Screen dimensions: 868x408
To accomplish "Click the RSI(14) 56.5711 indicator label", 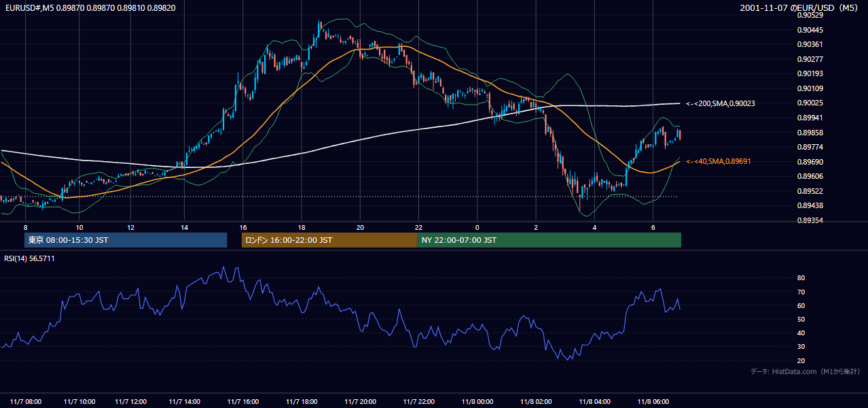I will tap(29, 258).
